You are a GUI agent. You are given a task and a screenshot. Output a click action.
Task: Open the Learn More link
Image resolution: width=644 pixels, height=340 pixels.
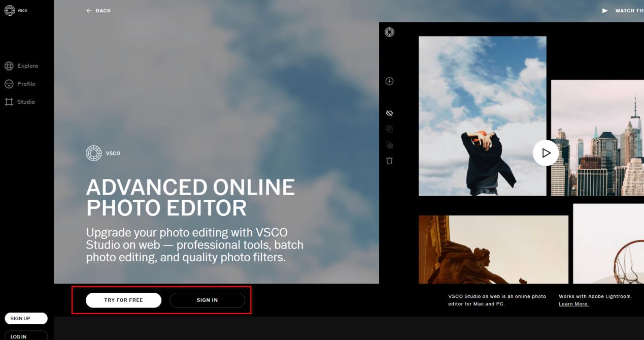573,304
